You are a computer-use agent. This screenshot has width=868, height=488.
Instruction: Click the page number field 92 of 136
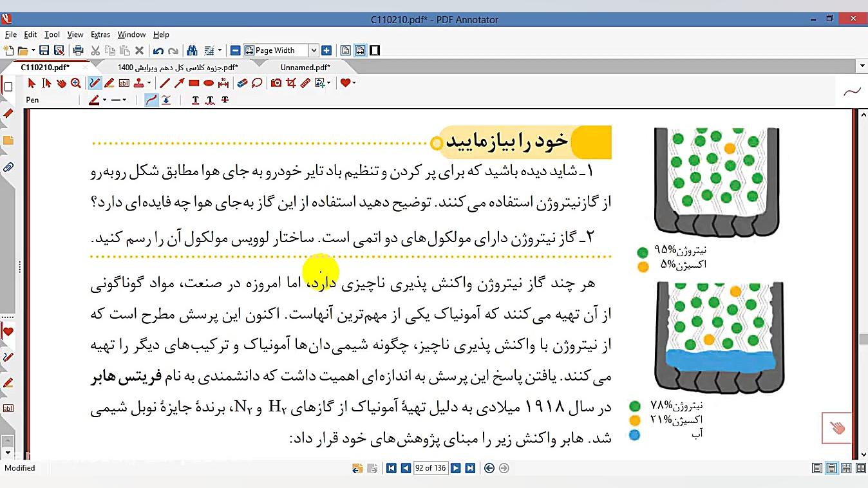(431, 468)
